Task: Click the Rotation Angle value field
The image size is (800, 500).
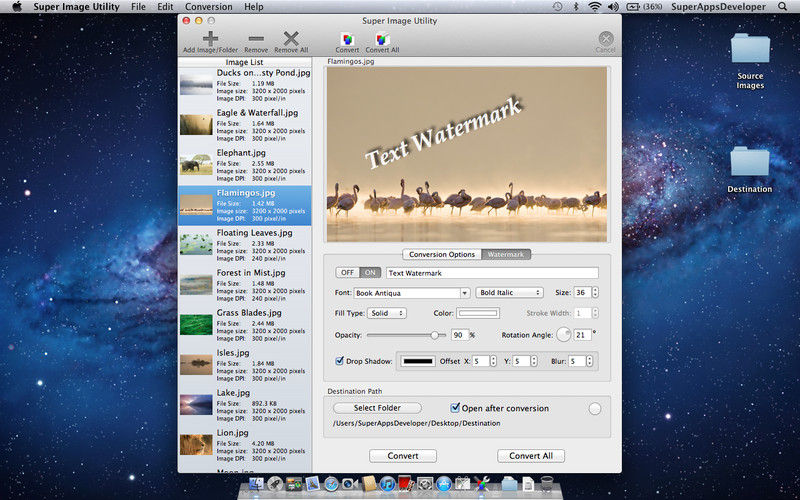Action: coord(582,335)
